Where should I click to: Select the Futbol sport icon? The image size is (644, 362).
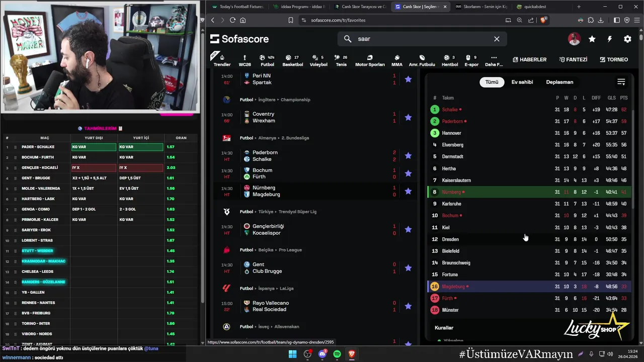coord(267,60)
